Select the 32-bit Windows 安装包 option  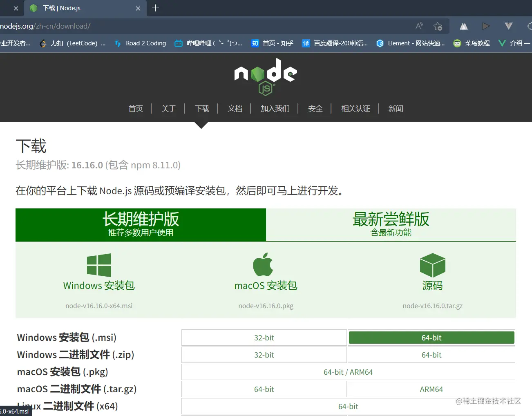click(x=264, y=338)
